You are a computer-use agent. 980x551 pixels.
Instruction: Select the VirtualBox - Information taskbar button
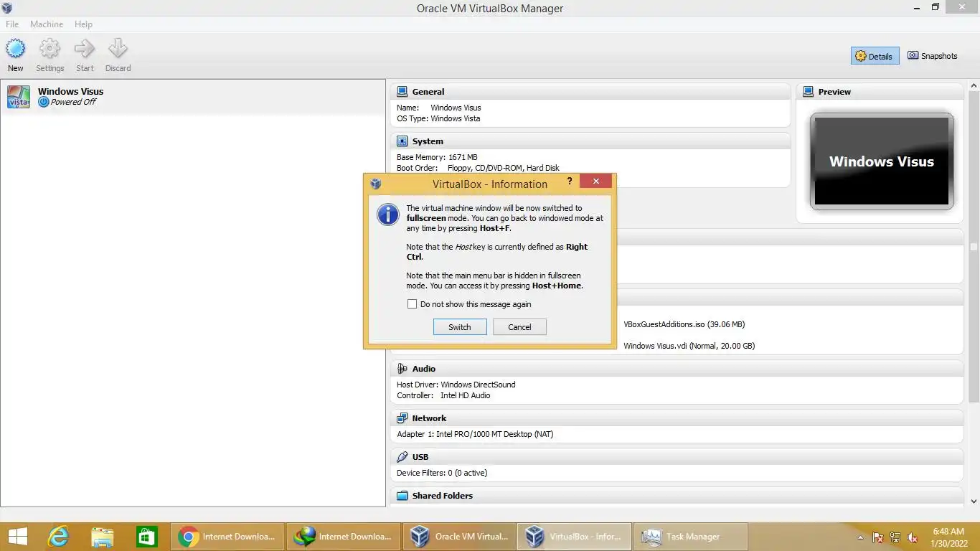575,537
